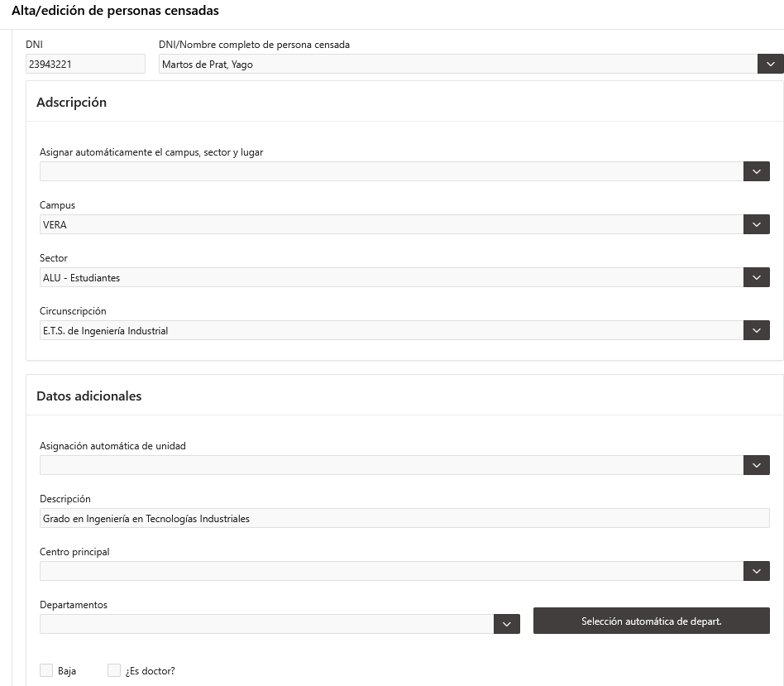Image resolution: width=784 pixels, height=686 pixels.
Task: Click the Sector field ALU - Estudiantes
Action: coord(391,278)
